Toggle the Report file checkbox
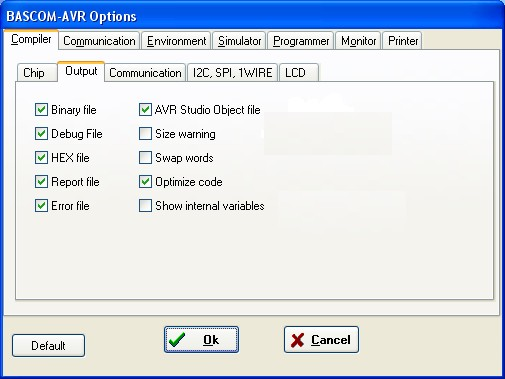 point(41,182)
